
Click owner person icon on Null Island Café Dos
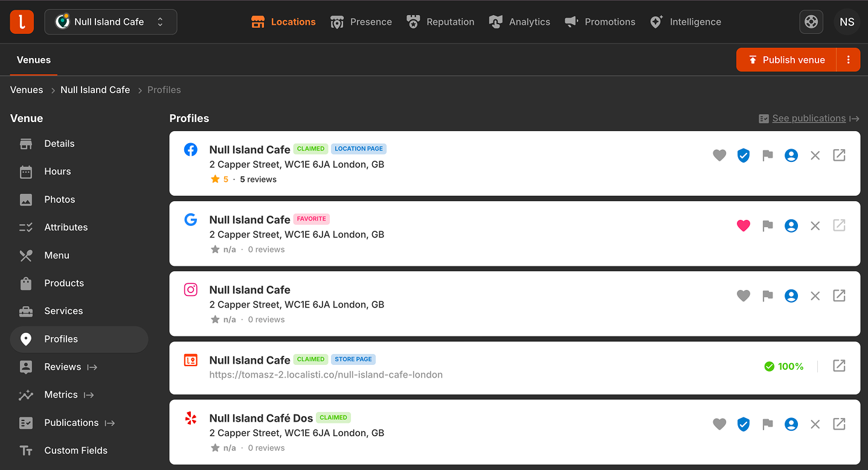791,424
